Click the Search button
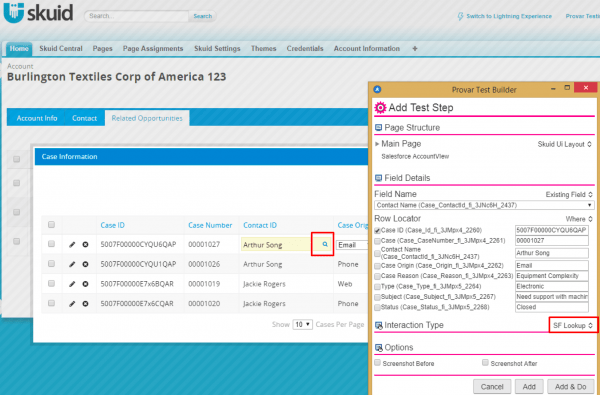The image size is (600, 395). coord(202,16)
